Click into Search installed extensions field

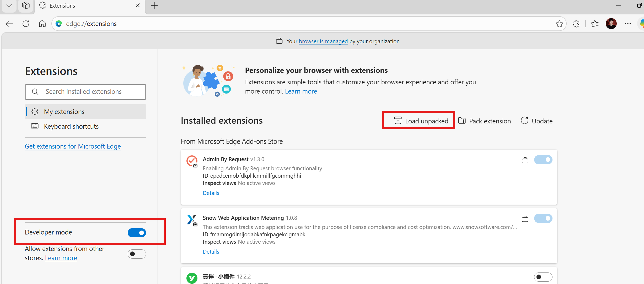click(x=85, y=92)
